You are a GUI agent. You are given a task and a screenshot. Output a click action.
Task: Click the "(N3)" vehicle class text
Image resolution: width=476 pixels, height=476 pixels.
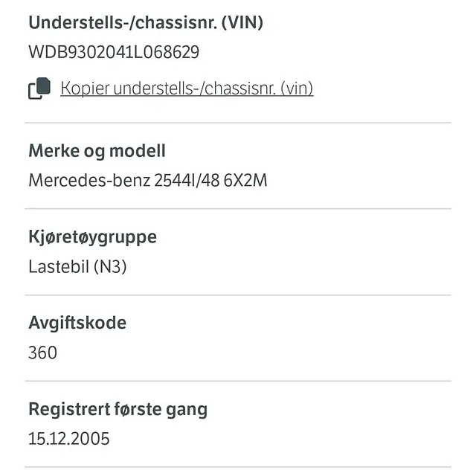coord(110,266)
